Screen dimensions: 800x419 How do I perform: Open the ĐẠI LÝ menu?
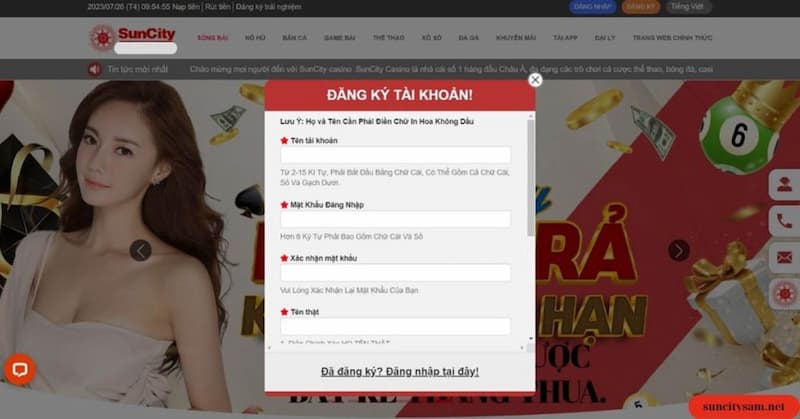point(605,38)
